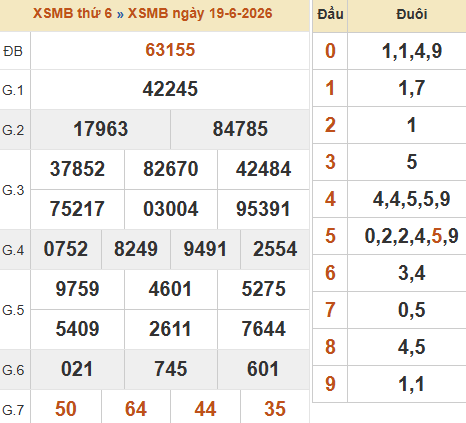Click G.3 number 03004
Viewport: 466px width, 423px height.
pos(171,209)
